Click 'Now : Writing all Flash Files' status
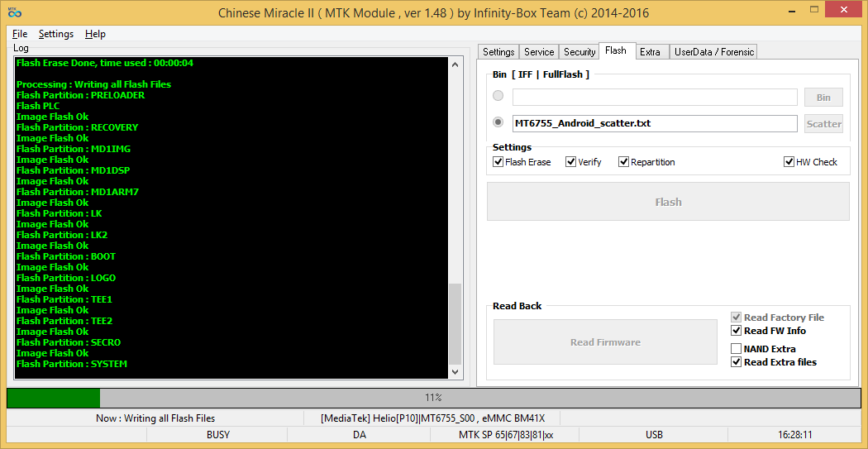This screenshot has height=449, width=868. (x=155, y=418)
